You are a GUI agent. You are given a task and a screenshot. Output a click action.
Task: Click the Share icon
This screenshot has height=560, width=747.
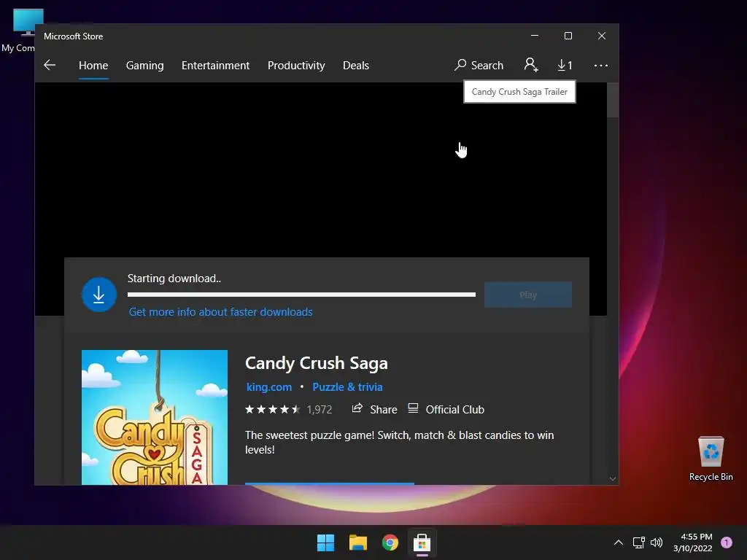pos(357,408)
